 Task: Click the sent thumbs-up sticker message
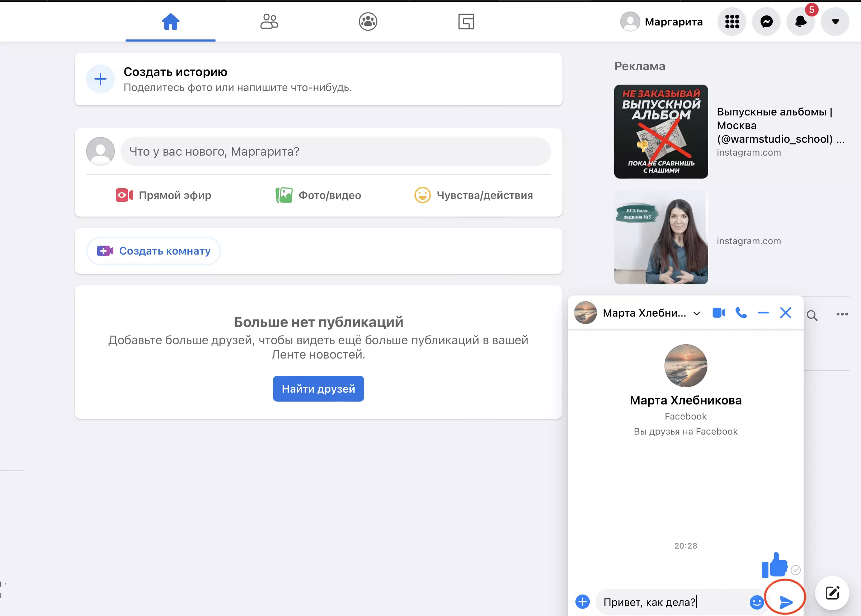pyautogui.click(x=775, y=565)
